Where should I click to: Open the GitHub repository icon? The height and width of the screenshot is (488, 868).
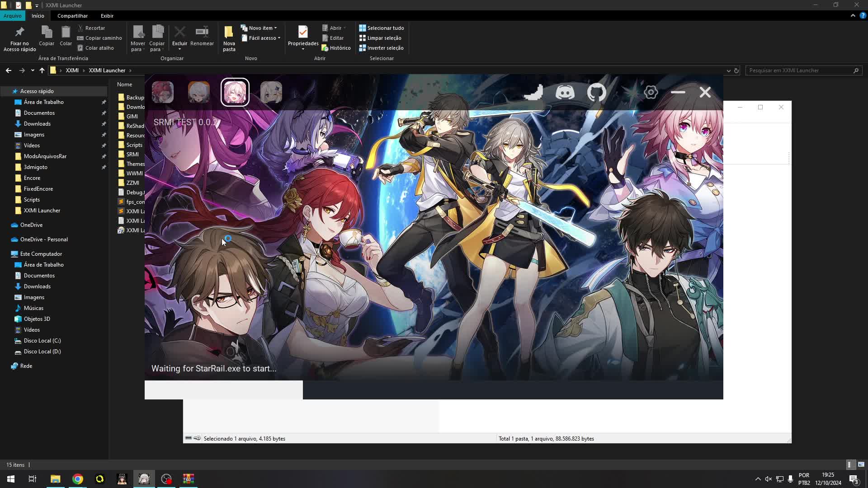596,93
